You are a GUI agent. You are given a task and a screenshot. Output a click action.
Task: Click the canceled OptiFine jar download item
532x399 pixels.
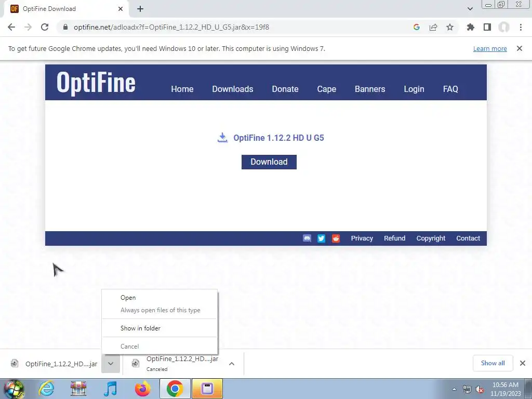tap(176, 364)
